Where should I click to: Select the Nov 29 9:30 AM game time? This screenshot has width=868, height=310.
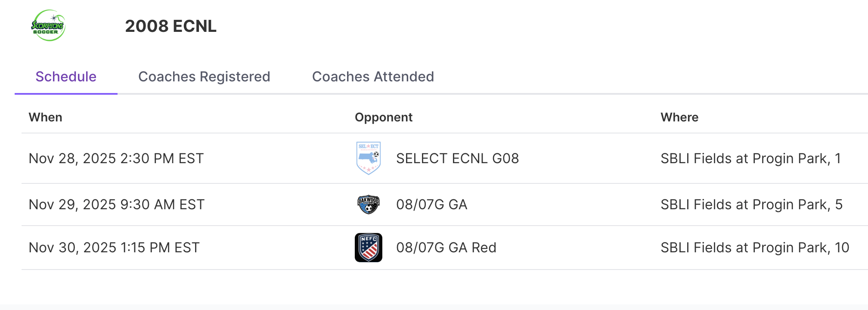tap(117, 205)
